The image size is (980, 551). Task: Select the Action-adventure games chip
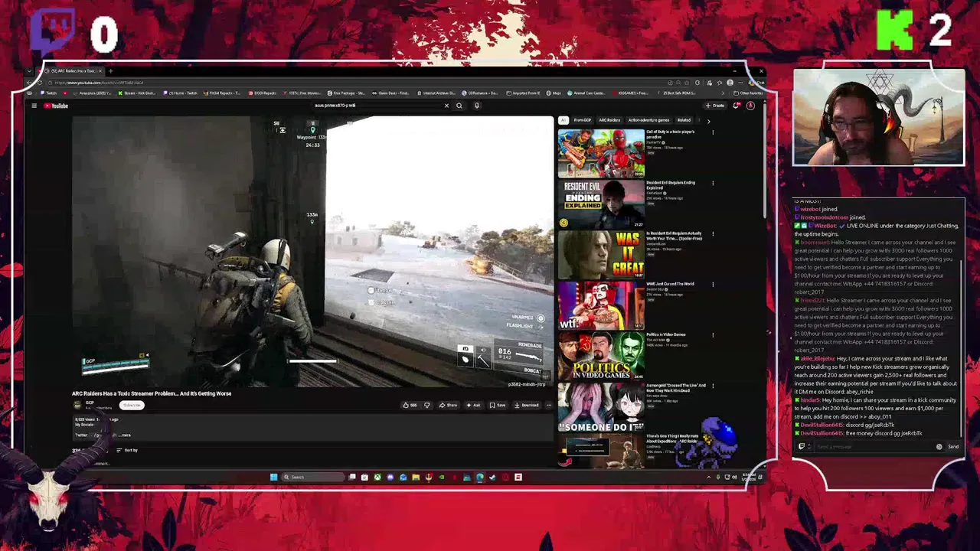(648, 120)
